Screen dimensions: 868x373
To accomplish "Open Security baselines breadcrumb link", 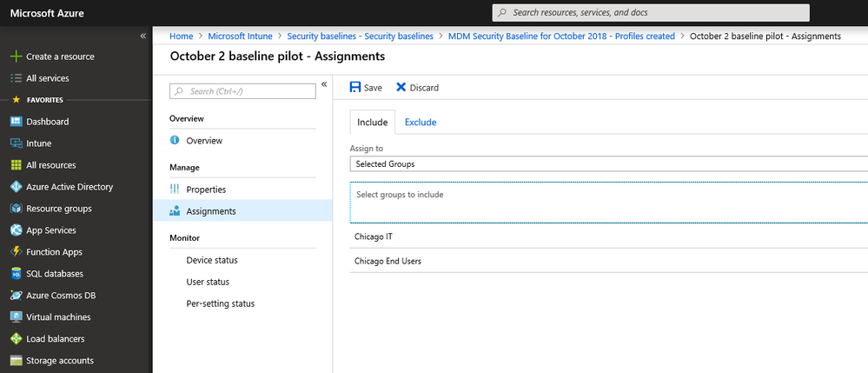I will pyautogui.click(x=361, y=36).
